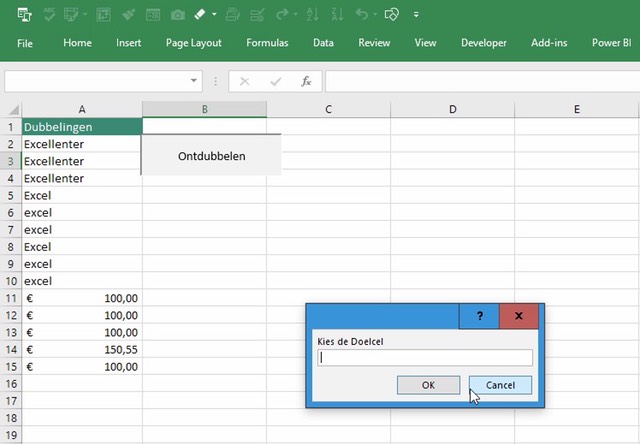The image size is (640, 444).
Task: Switch to the Developer tab
Action: pos(484,43)
